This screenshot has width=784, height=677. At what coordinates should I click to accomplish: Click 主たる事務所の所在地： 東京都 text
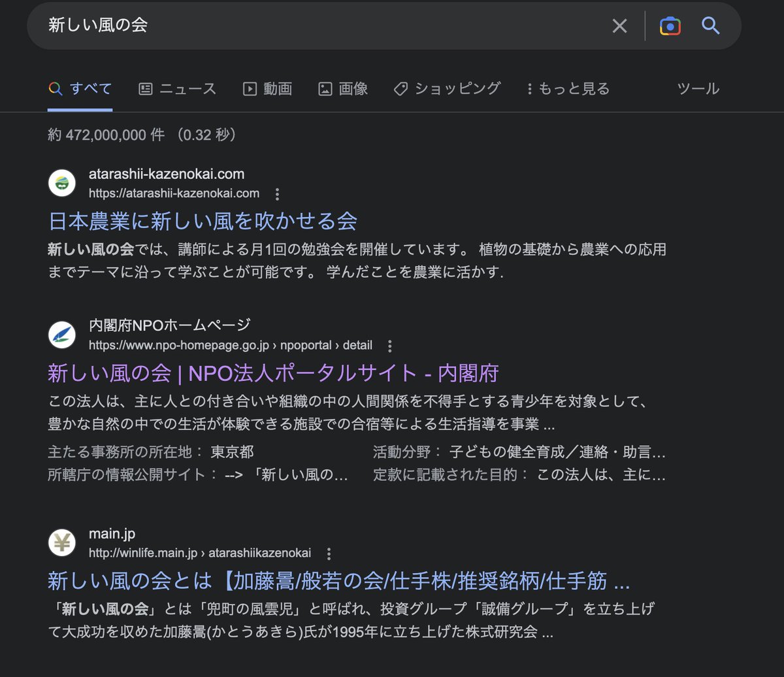(x=151, y=452)
